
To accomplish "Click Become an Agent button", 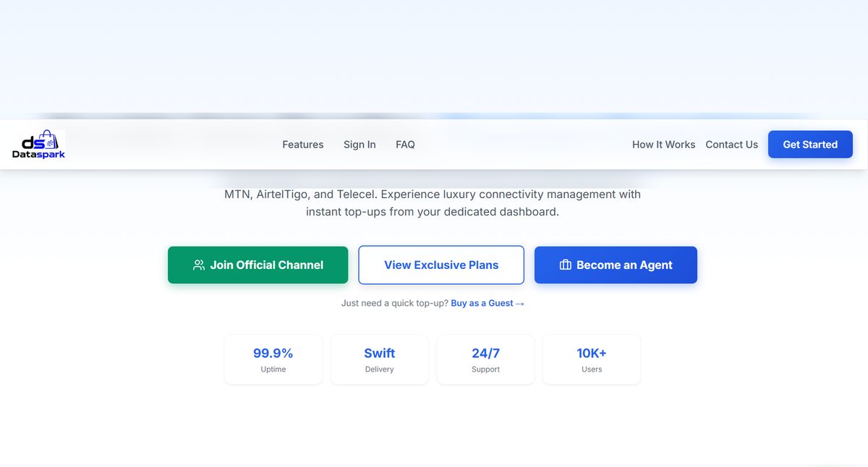I will (x=616, y=265).
